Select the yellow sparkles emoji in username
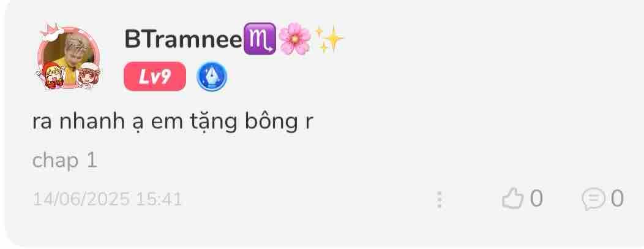This screenshot has width=644, height=249. coord(328,39)
